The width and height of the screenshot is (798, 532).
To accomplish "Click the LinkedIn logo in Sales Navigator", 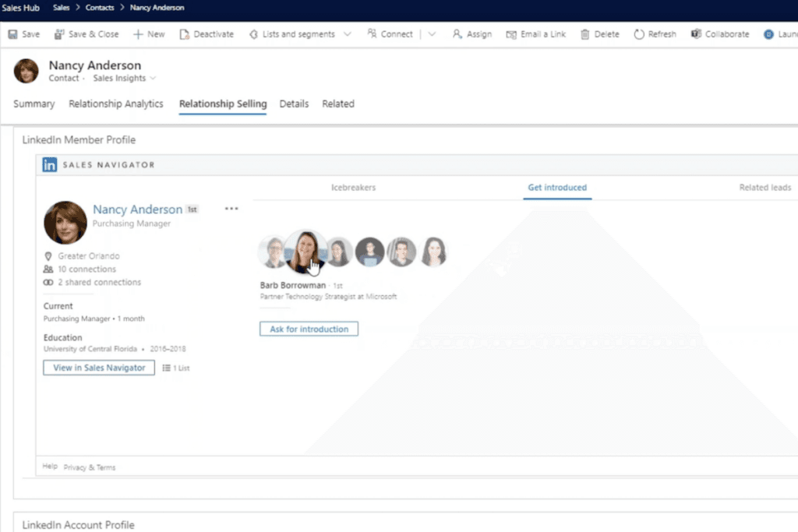I will coord(49,165).
